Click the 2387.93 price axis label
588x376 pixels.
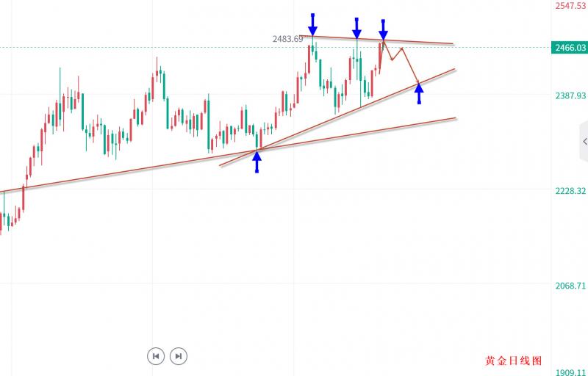[x=570, y=95]
